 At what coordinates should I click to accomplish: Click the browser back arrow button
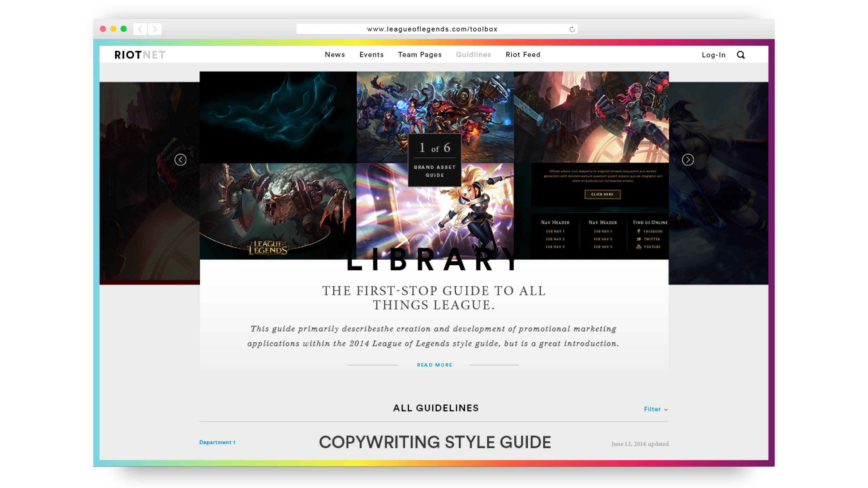[140, 29]
